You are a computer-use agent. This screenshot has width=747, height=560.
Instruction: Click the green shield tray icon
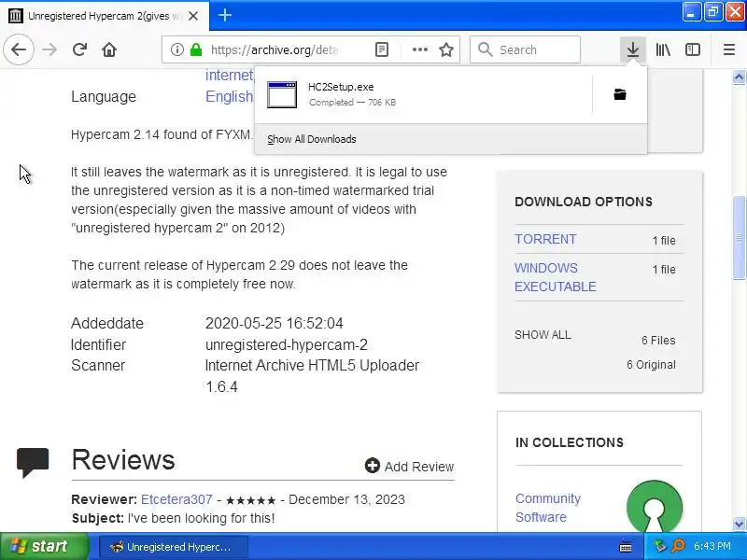pos(660,546)
